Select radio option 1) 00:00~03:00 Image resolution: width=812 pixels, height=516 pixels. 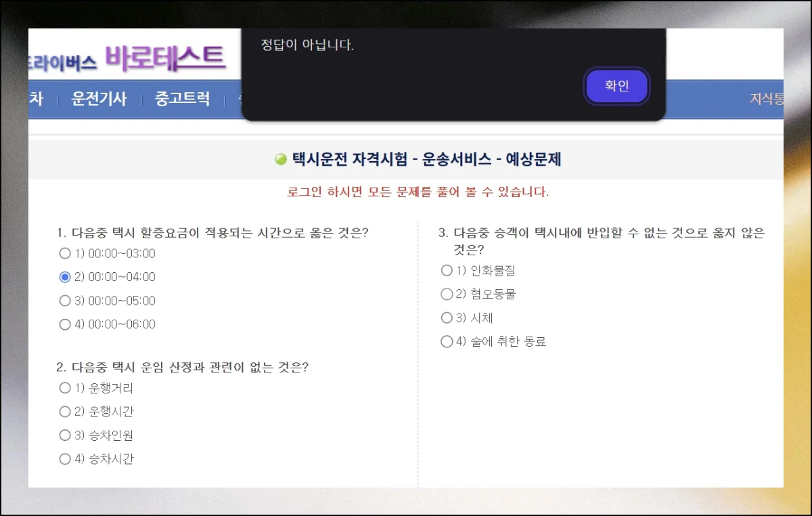(65, 253)
